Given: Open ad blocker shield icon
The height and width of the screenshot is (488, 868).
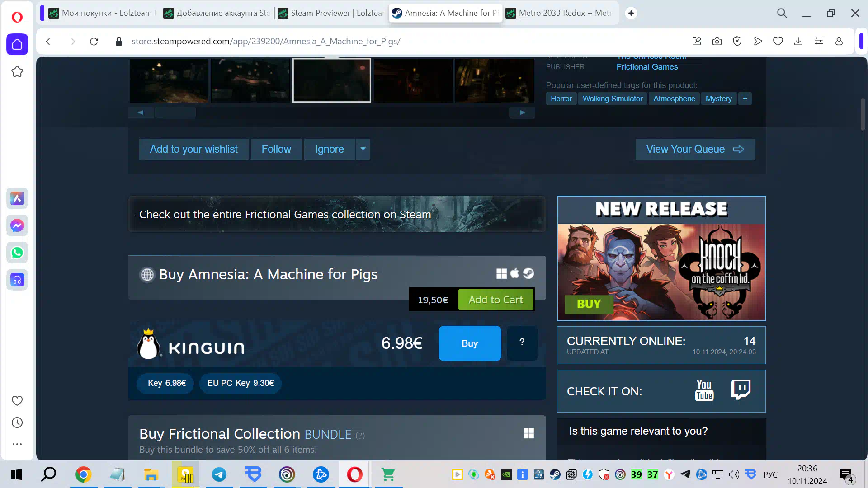Looking at the screenshot, I should [737, 42].
